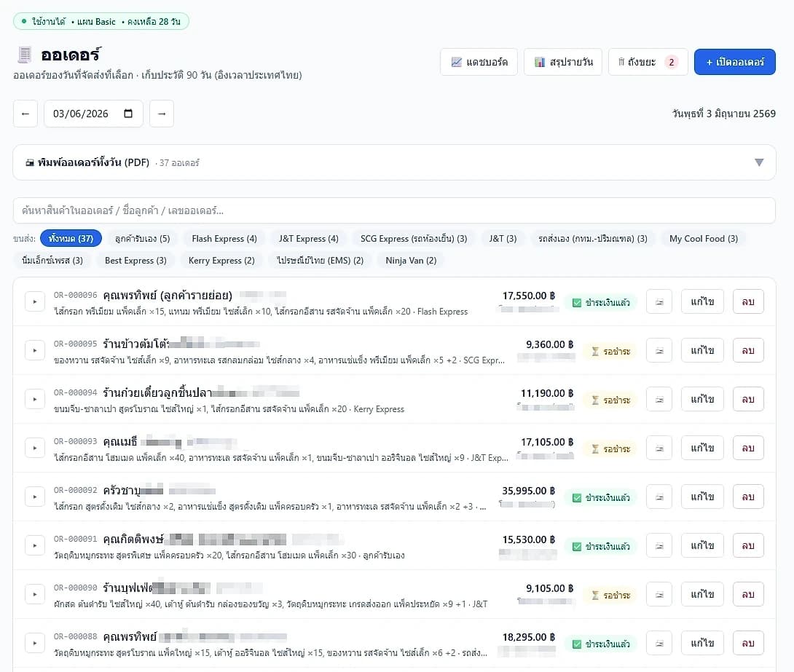Filter by SCG Express (รถห้องเย็น) (3)

[414, 238]
